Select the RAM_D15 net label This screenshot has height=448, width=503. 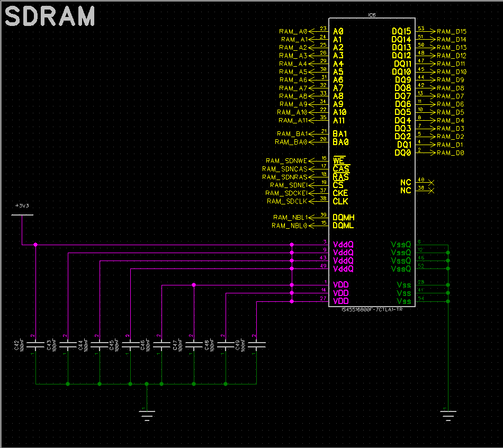click(452, 31)
